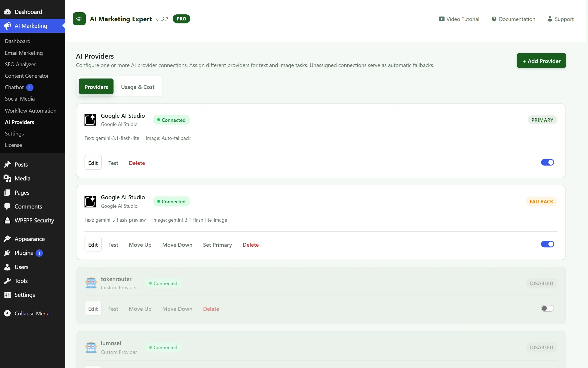The image size is (588, 368).
Task: Delete the primary Google AI Studio provider
Action: click(x=137, y=163)
